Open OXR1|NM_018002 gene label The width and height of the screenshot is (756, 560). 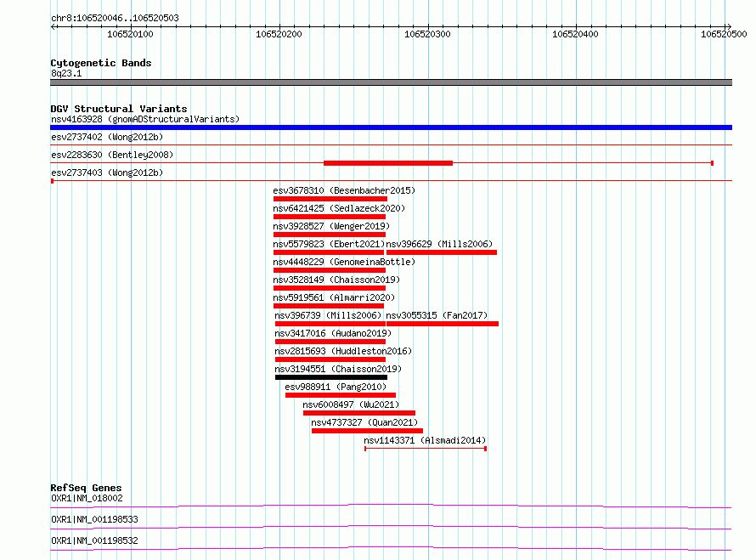coord(87,498)
